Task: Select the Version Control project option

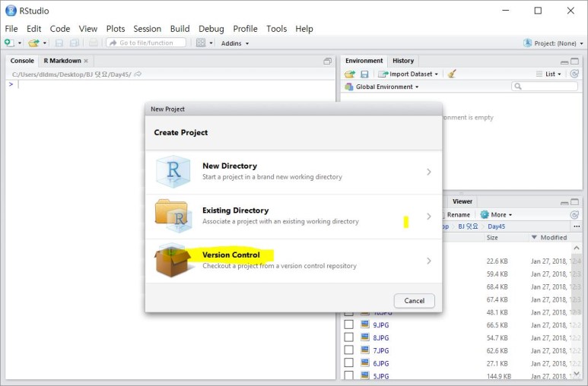Action: click(294, 261)
